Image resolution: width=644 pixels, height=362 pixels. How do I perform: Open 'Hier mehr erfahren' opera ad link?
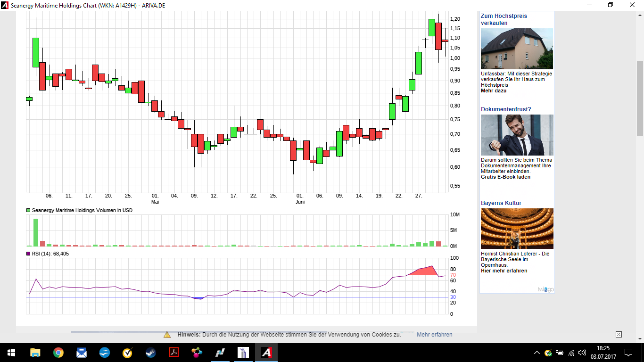(504, 271)
